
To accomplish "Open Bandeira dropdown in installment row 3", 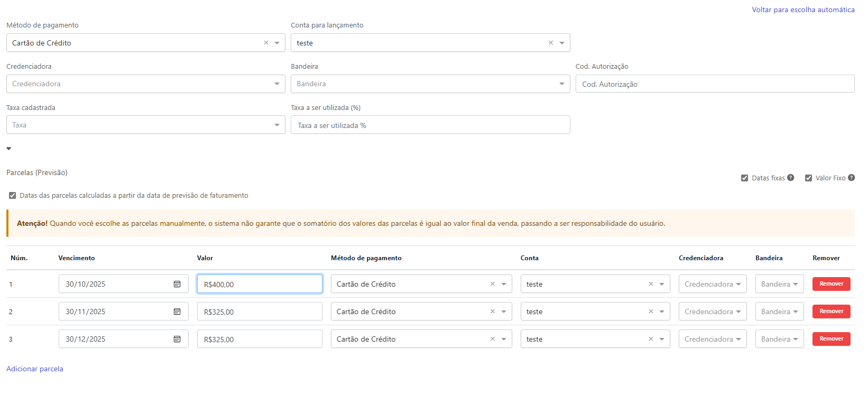I will tap(779, 339).
